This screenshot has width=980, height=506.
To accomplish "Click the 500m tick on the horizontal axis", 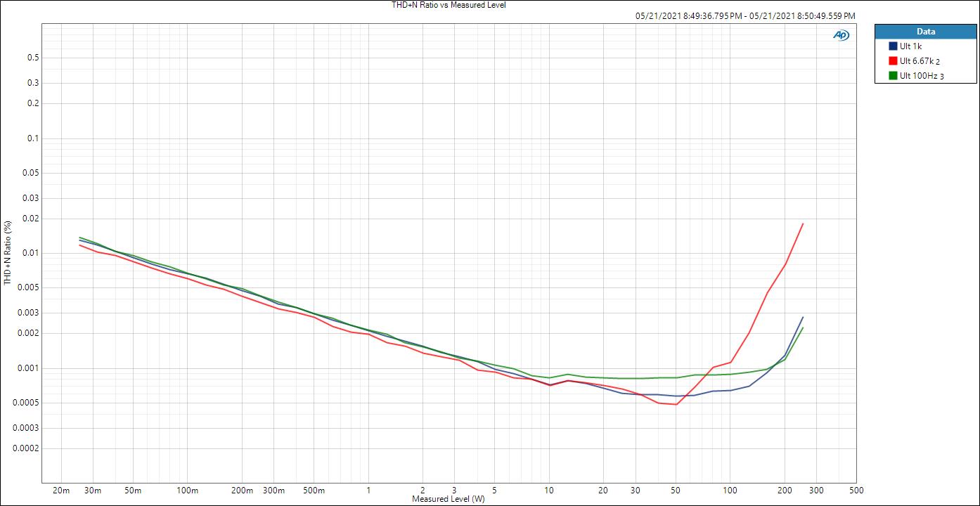I will (314, 491).
